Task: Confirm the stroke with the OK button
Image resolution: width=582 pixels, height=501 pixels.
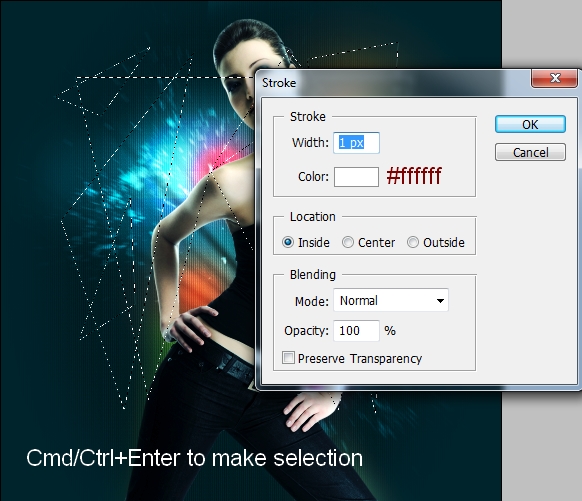Action: (530, 124)
